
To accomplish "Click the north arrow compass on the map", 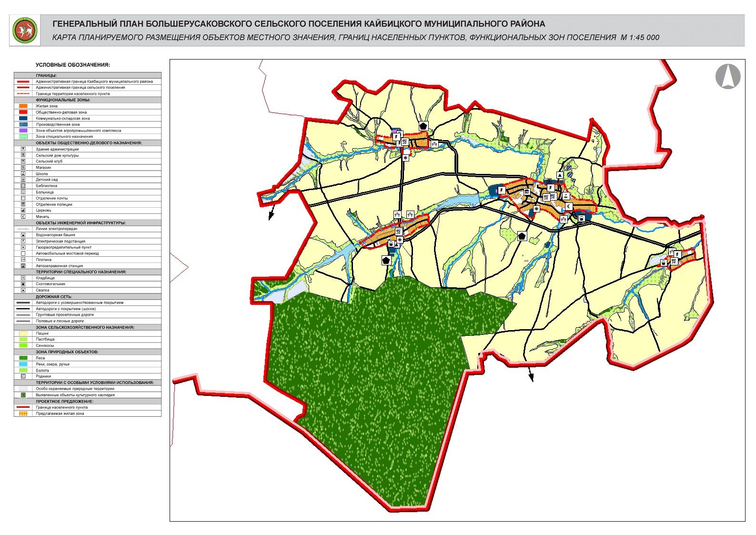I will pos(728,76).
